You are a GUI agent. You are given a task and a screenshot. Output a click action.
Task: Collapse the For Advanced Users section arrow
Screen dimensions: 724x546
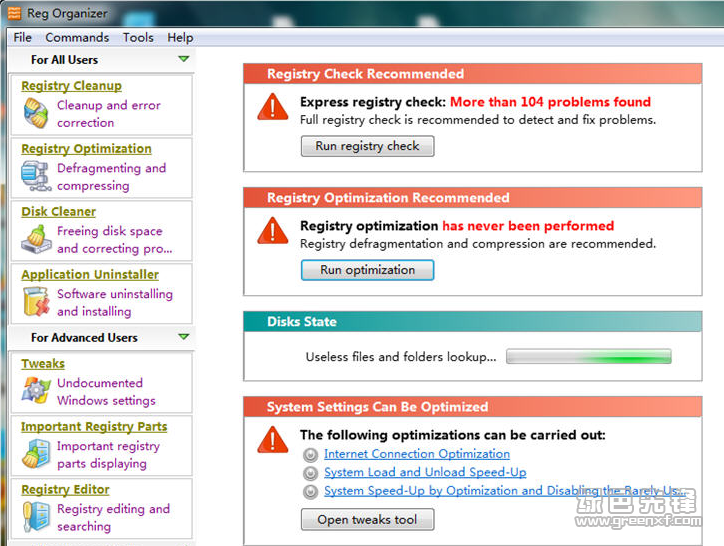coord(184,337)
